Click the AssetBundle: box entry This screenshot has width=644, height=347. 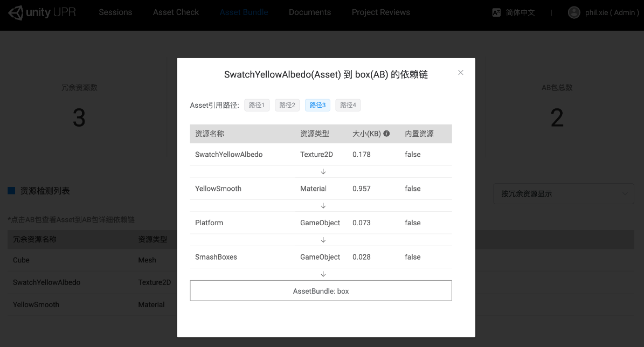(x=321, y=290)
